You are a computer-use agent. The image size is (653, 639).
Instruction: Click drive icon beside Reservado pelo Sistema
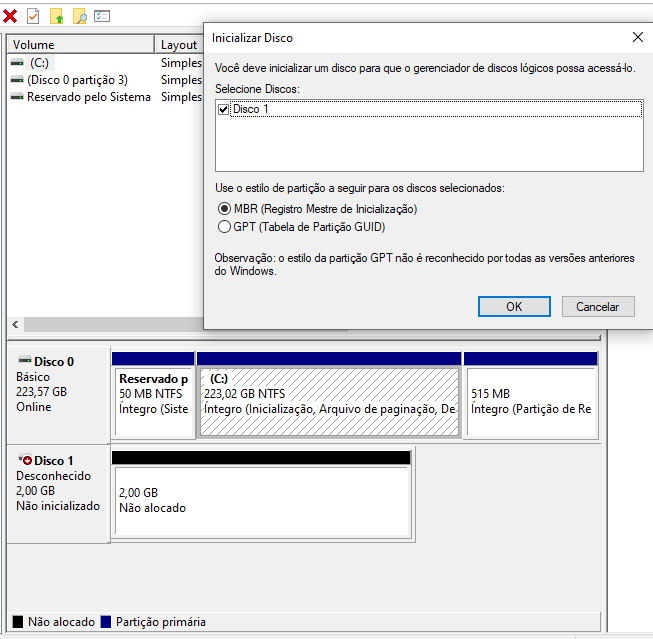[x=17, y=97]
